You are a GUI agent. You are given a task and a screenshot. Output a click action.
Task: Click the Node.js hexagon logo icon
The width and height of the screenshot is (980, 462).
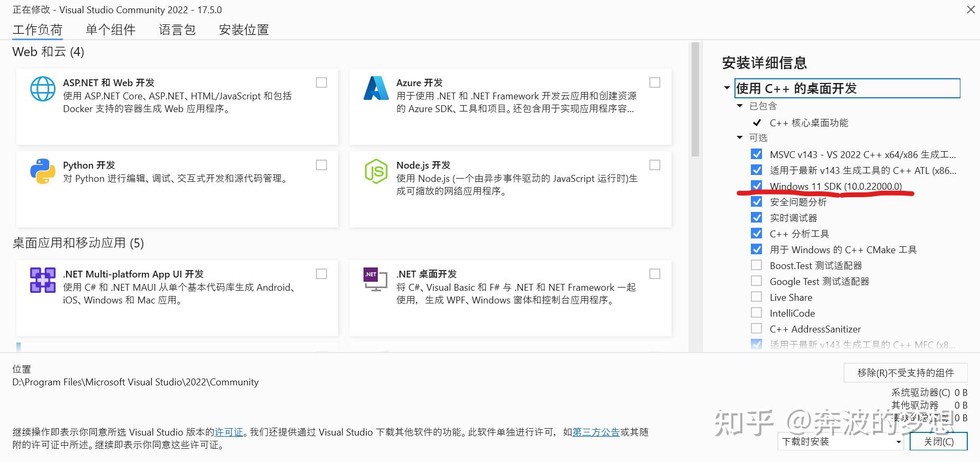click(376, 171)
